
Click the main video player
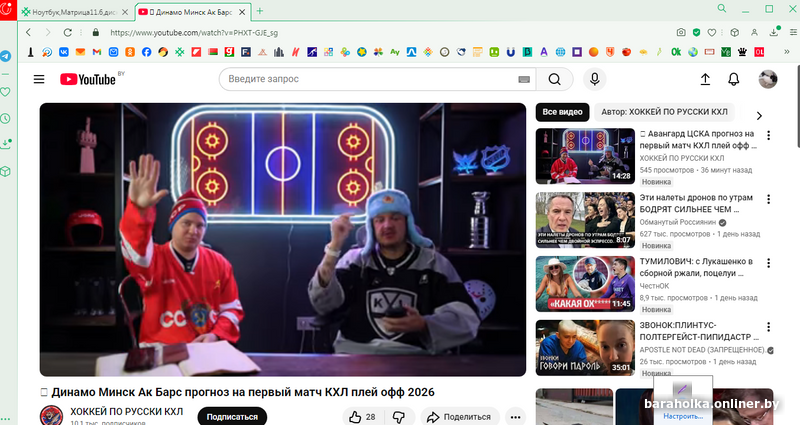click(x=283, y=239)
